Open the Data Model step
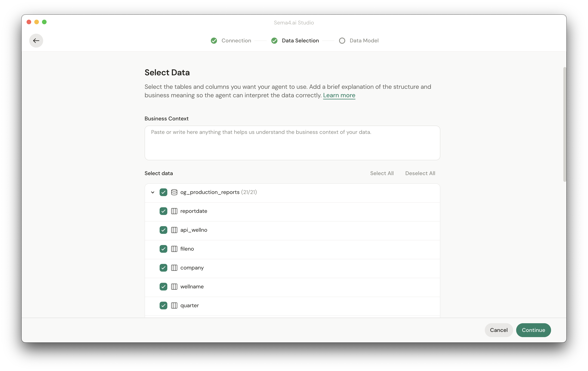 pyautogui.click(x=359, y=40)
